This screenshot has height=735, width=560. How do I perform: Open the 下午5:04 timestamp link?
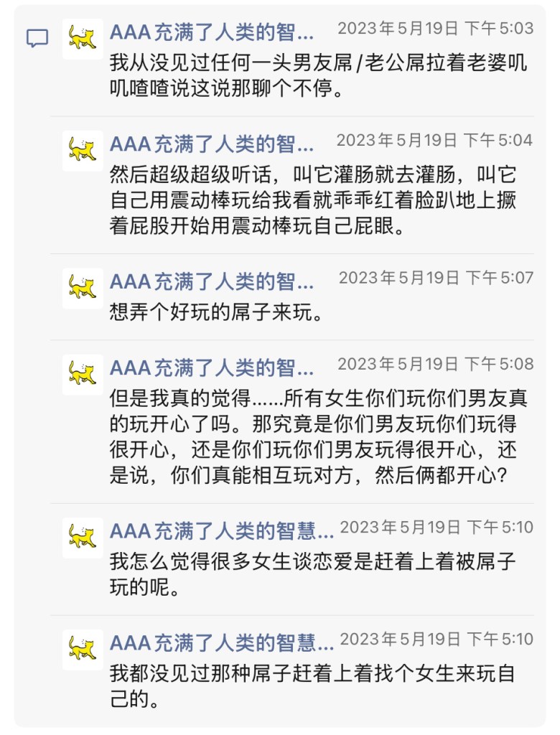tap(434, 141)
